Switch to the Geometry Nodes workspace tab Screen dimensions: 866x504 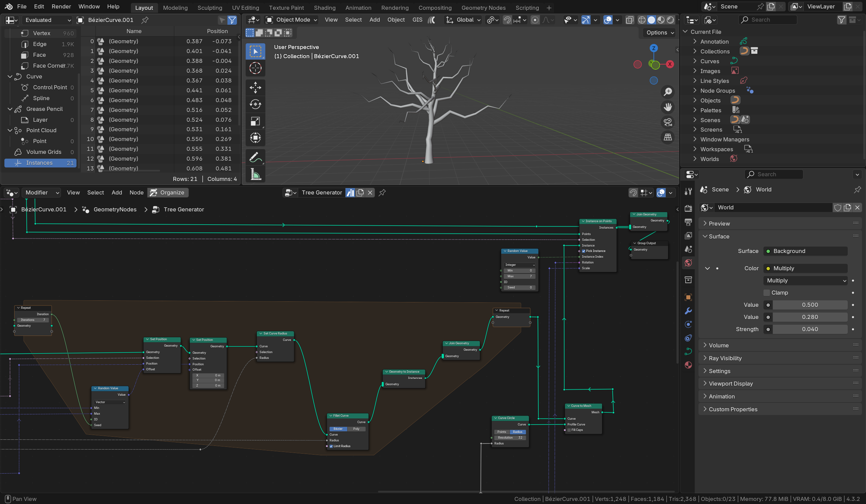pyautogui.click(x=483, y=7)
